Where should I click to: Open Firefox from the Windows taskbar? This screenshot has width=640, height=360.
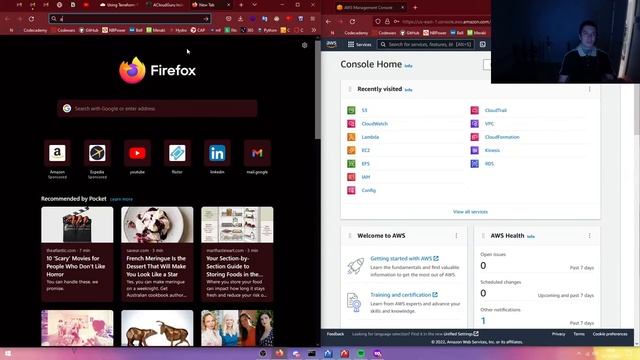280,353
